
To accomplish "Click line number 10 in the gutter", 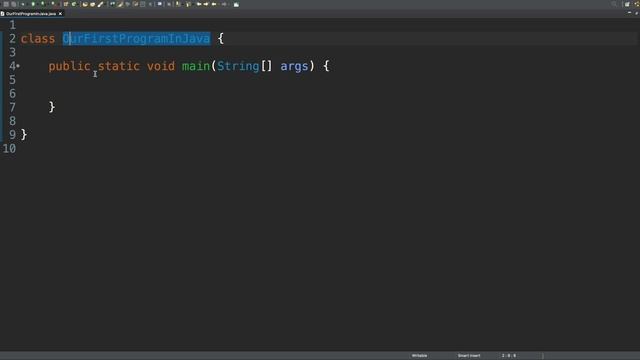I will pos(9,149).
